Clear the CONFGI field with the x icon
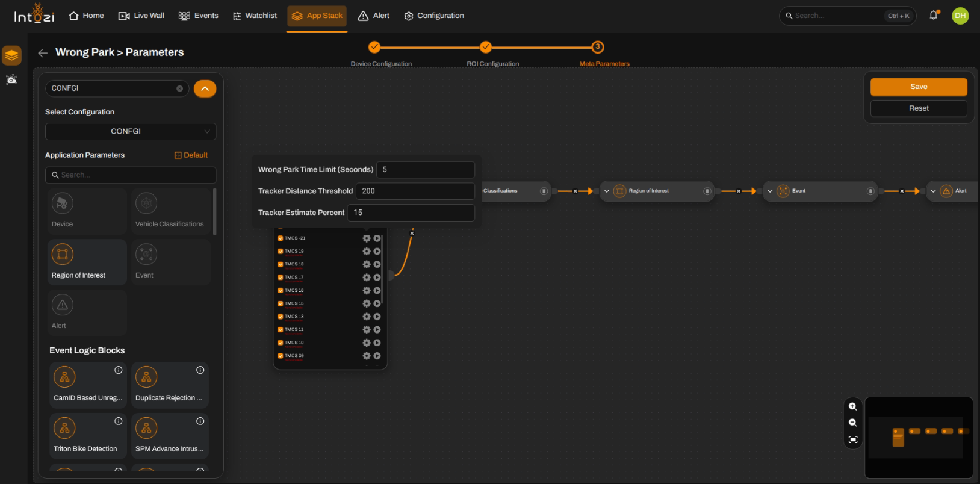The width and height of the screenshot is (980, 484). click(x=179, y=88)
